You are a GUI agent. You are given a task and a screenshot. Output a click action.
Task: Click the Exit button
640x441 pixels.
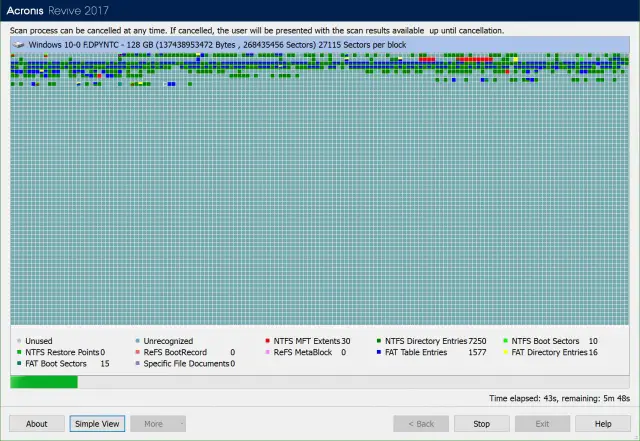[x=542, y=424]
